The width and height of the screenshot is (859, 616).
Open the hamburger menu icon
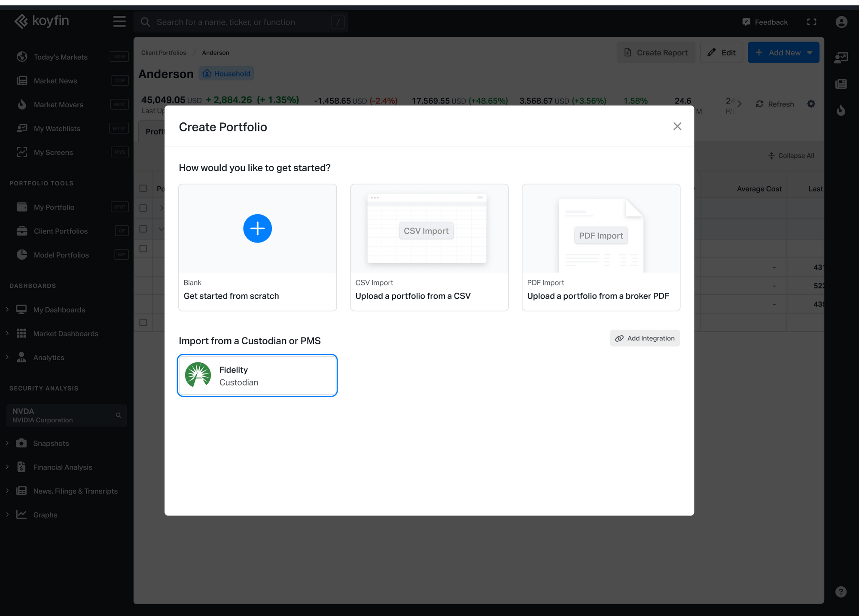(119, 21)
